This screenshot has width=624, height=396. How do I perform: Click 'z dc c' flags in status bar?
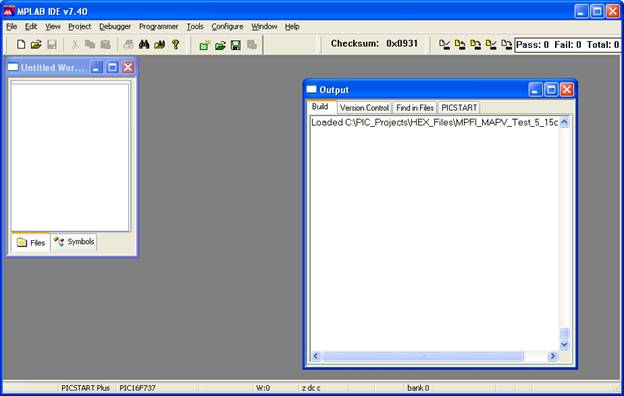point(311,388)
